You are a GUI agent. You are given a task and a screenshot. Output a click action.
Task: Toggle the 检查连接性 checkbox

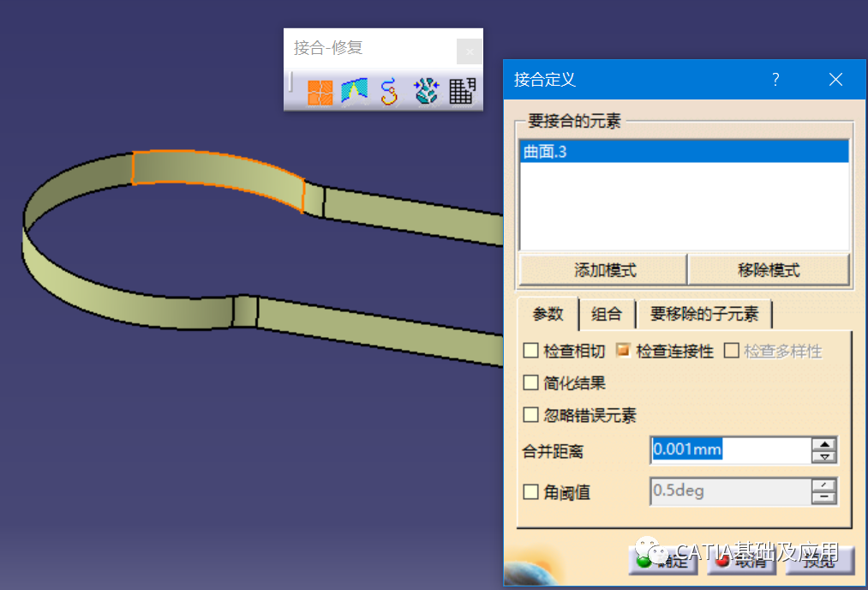coord(623,350)
